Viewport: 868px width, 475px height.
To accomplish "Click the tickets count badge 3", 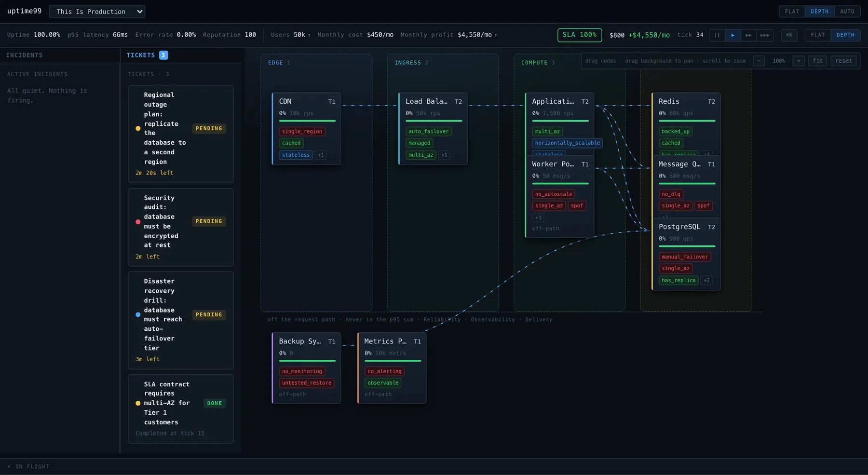I will pos(163,55).
